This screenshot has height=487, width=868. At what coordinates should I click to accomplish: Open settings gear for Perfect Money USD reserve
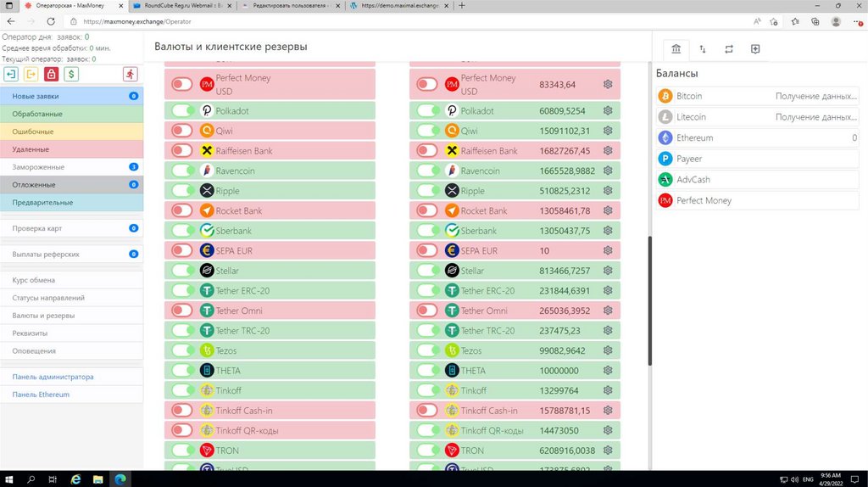pyautogui.click(x=608, y=84)
